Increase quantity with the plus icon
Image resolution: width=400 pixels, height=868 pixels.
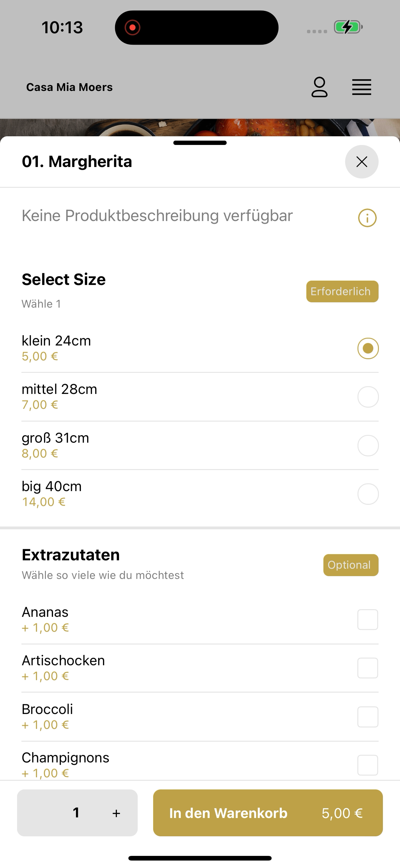pyautogui.click(x=116, y=813)
